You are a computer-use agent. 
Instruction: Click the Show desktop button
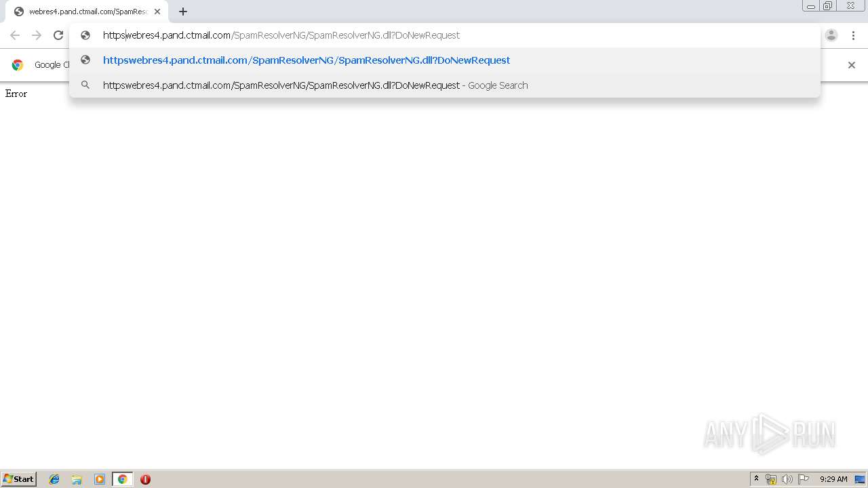coord(861,479)
